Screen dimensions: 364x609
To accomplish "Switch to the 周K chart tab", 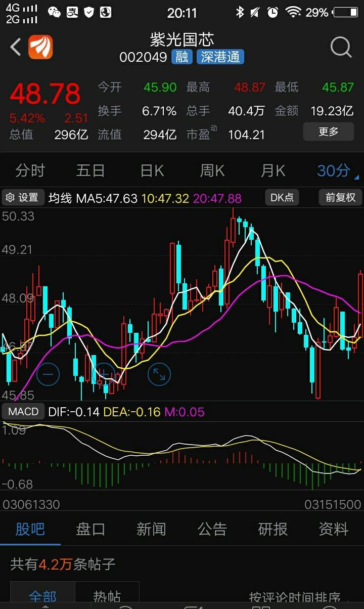I will 212,171.
